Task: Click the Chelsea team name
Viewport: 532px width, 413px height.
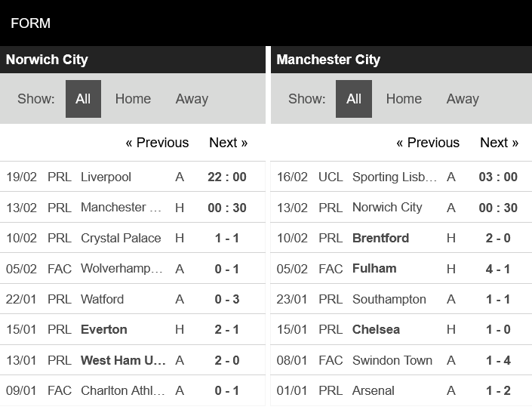Action: [376, 329]
